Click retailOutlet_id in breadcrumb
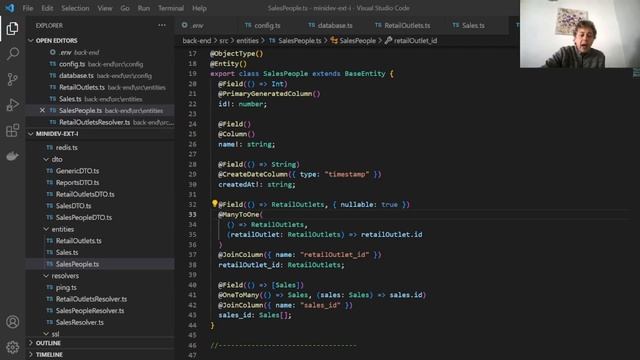This screenshot has height=360, width=640. (411, 40)
